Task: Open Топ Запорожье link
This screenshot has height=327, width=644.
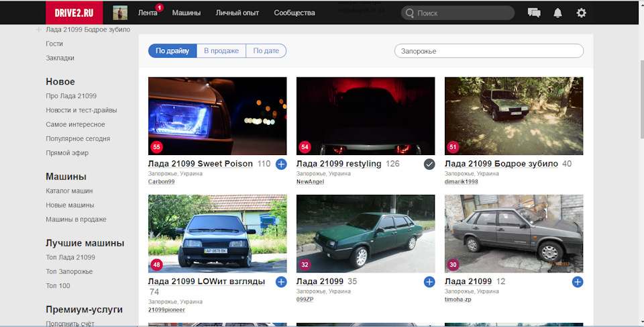Action: point(69,271)
